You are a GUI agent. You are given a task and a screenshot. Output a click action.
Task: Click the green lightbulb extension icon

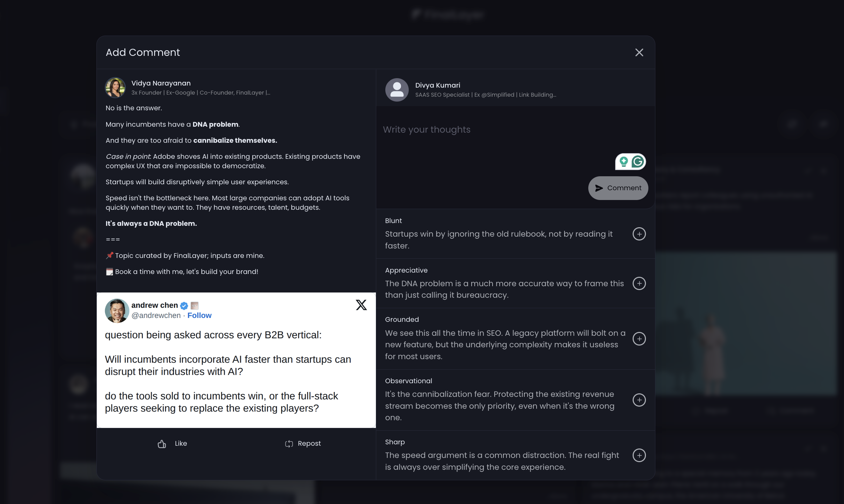[x=624, y=162]
